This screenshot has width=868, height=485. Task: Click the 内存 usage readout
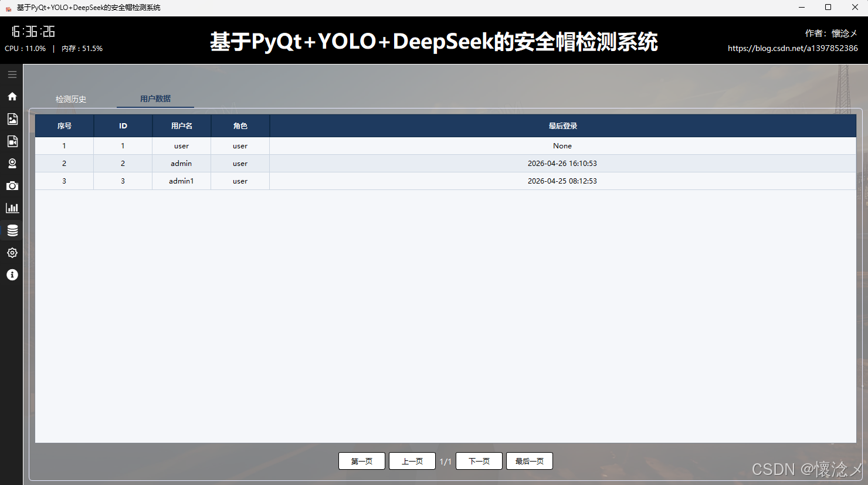point(82,49)
